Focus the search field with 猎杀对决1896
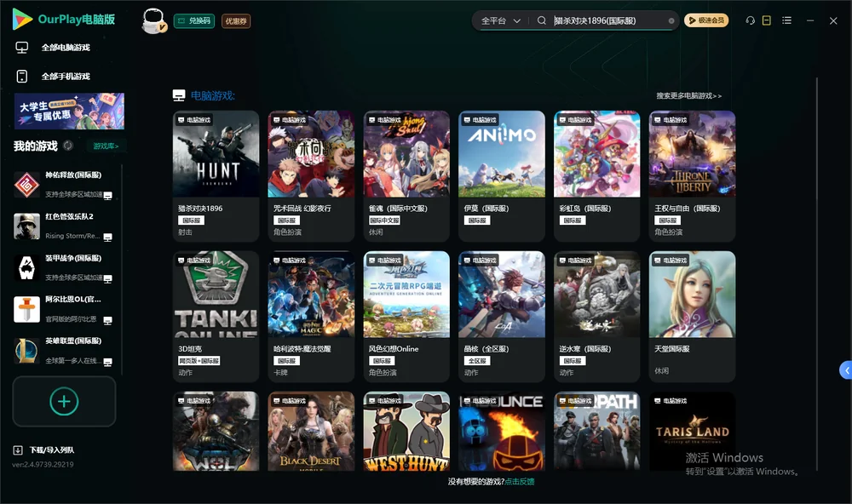Image resolution: width=852 pixels, height=504 pixels. coord(608,20)
